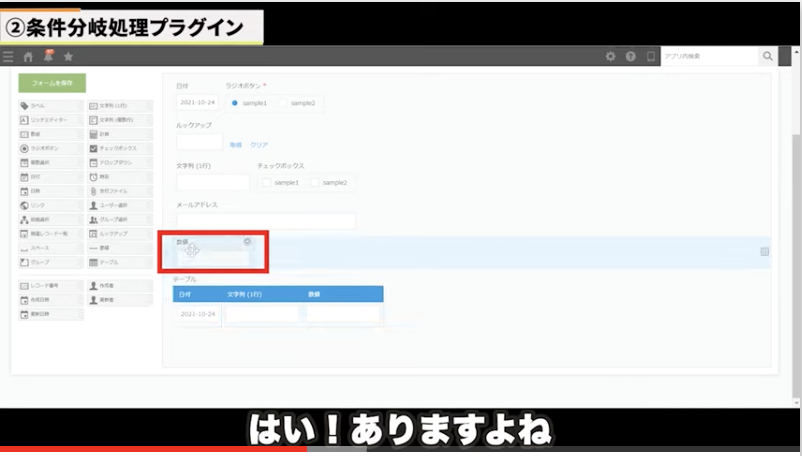Check the sample2 checkbox

point(315,183)
